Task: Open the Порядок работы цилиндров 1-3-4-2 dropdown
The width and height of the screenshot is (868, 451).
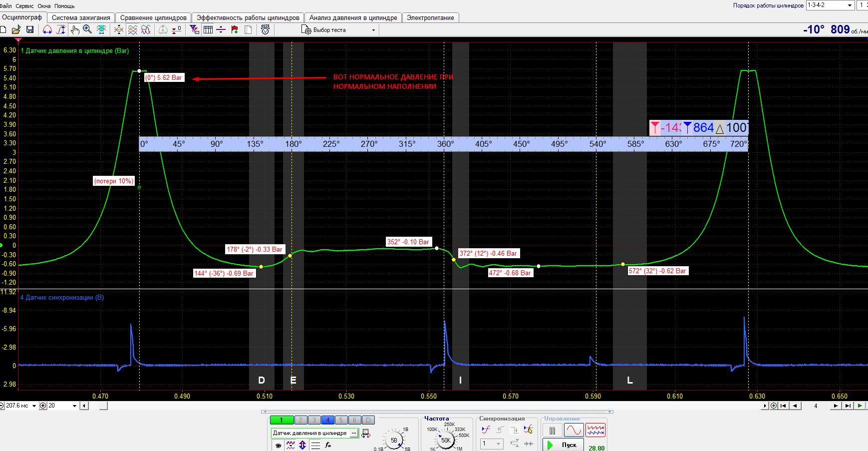Action: pos(831,5)
